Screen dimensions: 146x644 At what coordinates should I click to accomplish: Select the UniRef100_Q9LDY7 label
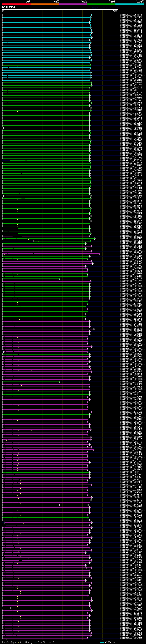point(131,85)
